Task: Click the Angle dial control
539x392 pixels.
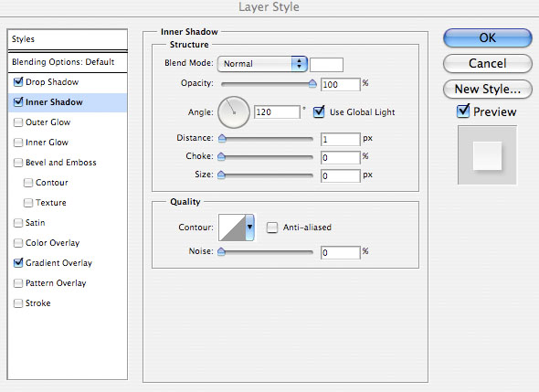Action: [x=234, y=112]
